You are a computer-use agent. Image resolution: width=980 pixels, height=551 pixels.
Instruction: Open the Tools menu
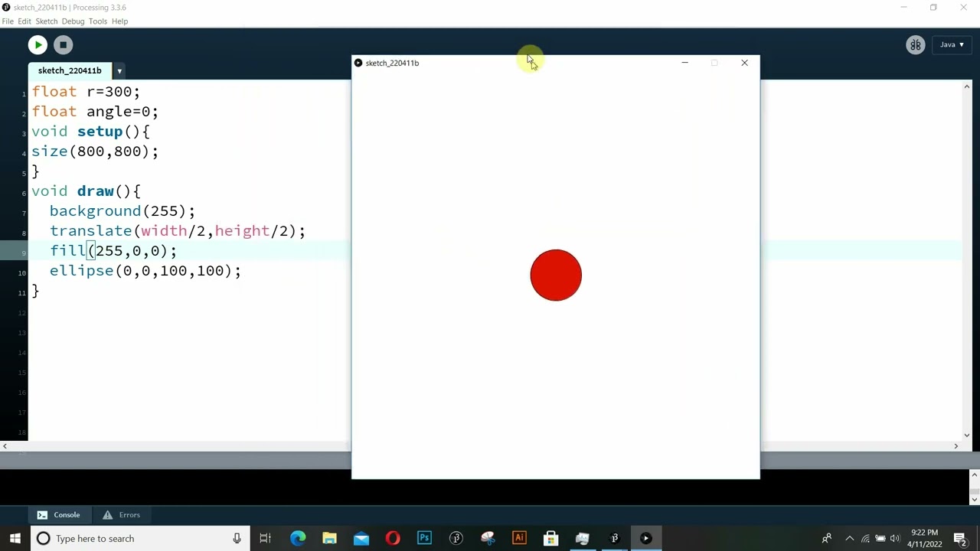[x=98, y=21]
